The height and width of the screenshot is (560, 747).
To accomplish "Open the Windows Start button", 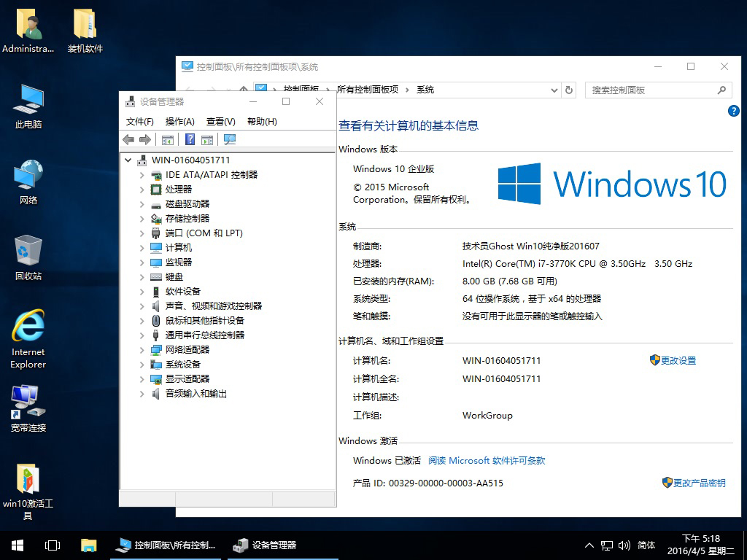I will [x=18, y=545].
